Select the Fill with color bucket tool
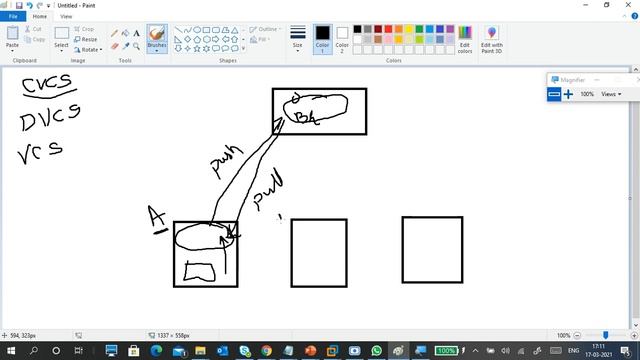640x360 pixels. click(126, 33)
